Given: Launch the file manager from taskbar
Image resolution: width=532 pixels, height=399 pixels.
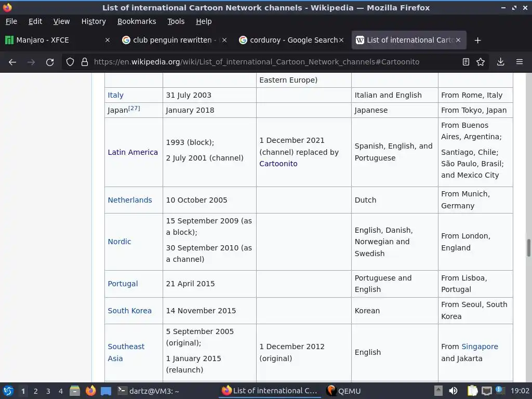Looking at the screenshot, I should tap(75, 391).
